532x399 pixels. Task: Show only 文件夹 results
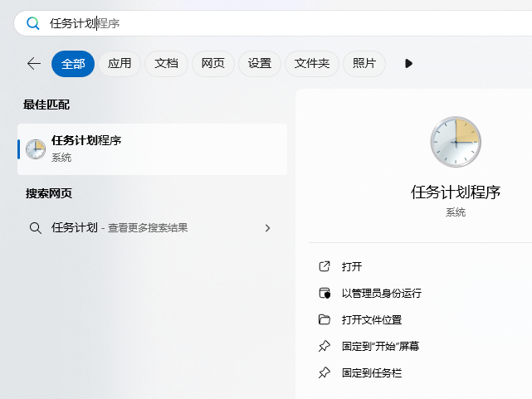coord(312,64)
